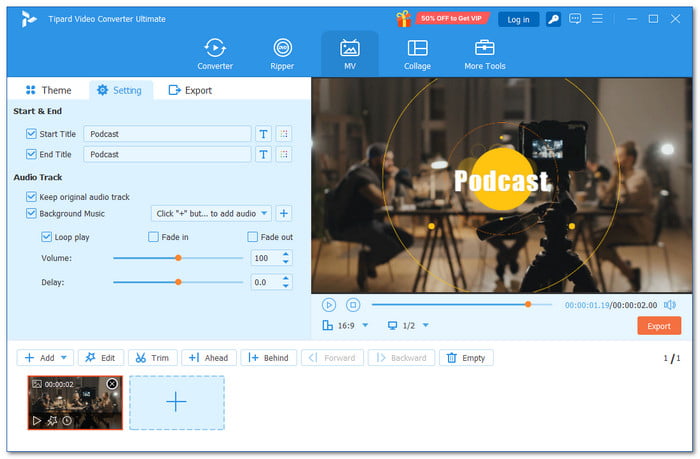
Task: Open End Title font settings T icon
Action: (x=263, y=154)
